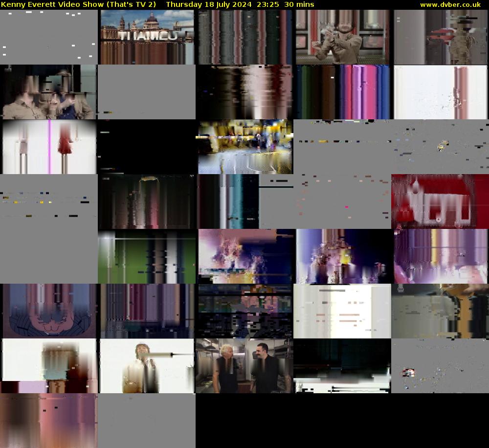489x448 pixels.
Task: Open the distorted figure with red smear thumbnail
Action: tap(440, 37)
